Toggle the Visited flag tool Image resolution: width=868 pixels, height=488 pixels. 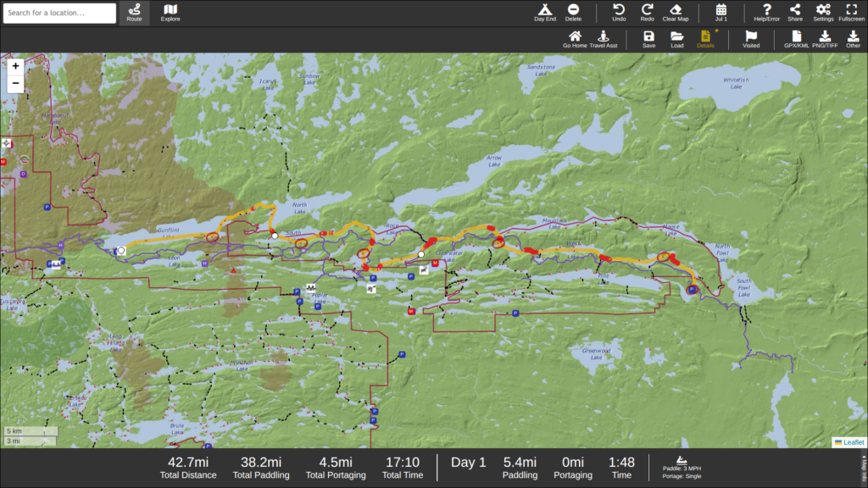(x=751, y=39)
